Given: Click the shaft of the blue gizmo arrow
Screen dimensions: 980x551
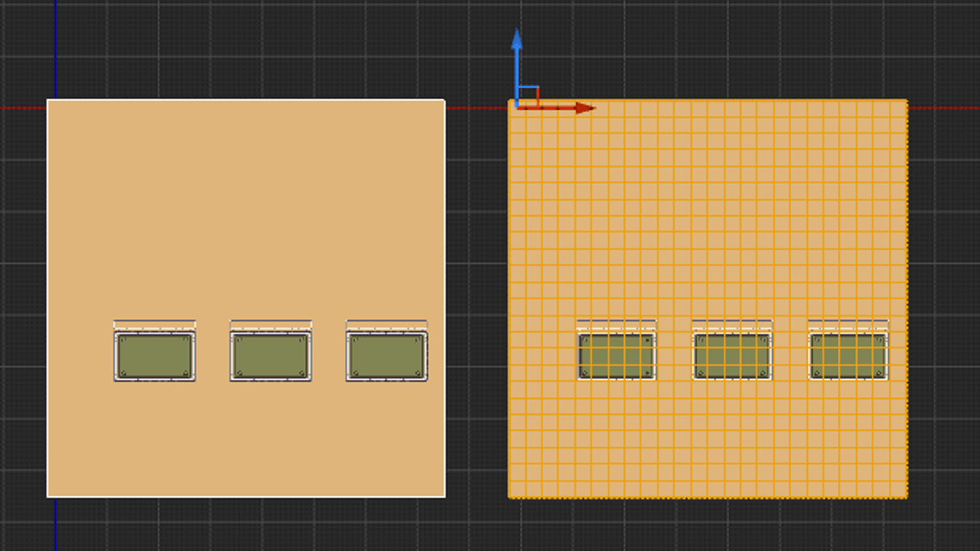Looking at the screenshot, I should click(517, 73).
